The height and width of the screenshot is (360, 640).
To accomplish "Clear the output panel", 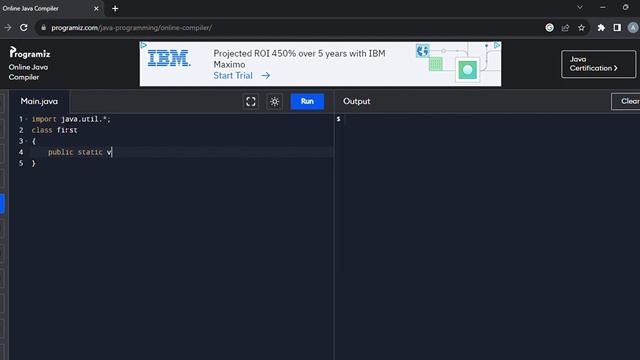I will tap(626, 101).
